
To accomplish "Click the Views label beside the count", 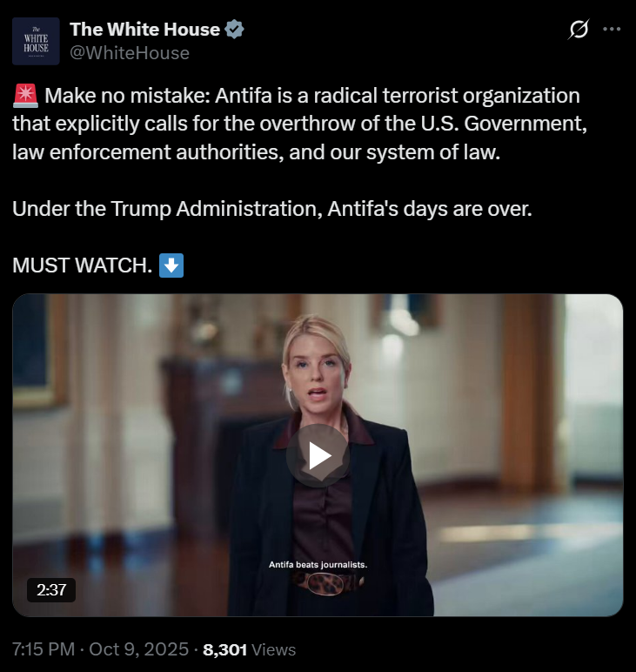I will (274, 649).
